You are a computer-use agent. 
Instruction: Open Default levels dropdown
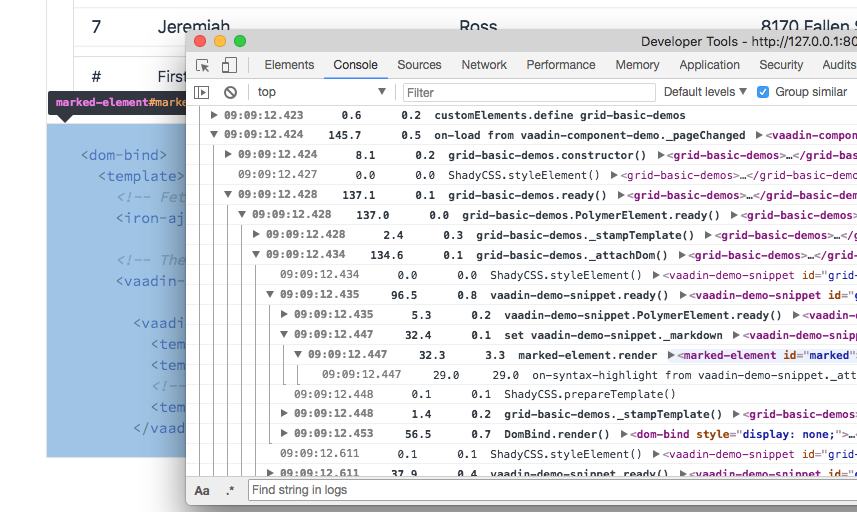(x=705, y=92)
